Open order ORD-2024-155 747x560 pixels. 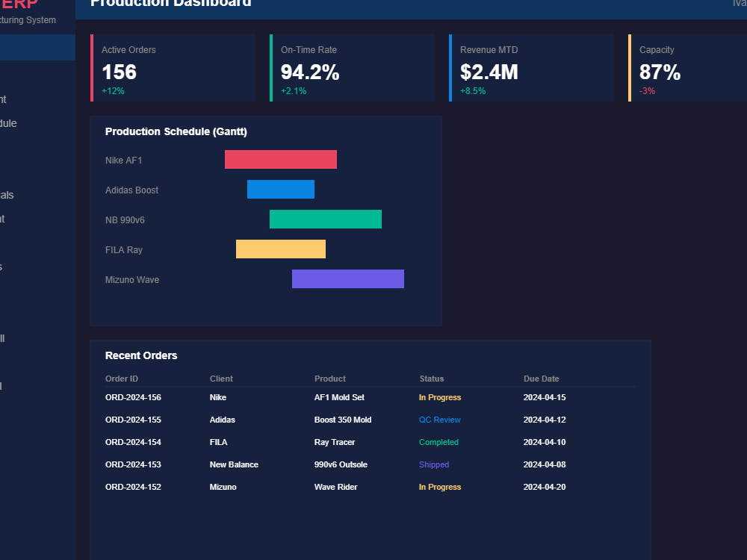point(133,420)
